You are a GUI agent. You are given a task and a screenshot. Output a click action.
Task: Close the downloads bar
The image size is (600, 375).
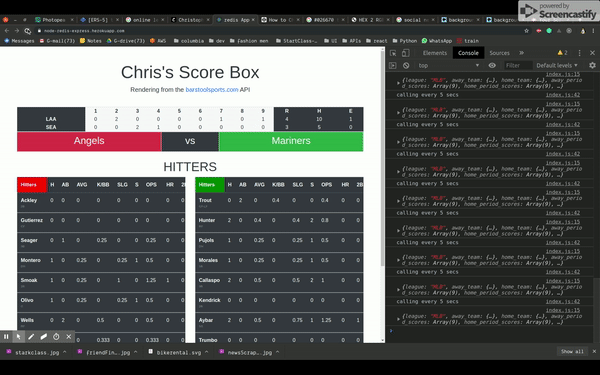(x=594, y=352)
